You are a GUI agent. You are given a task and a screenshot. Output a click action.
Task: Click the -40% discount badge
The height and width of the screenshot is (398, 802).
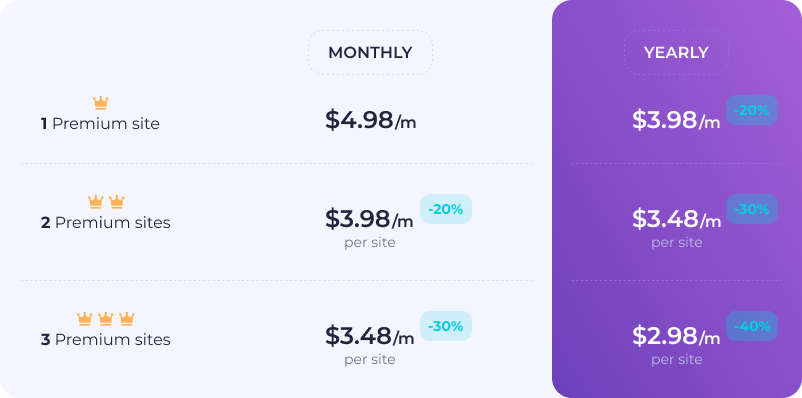tap(752, 326)
